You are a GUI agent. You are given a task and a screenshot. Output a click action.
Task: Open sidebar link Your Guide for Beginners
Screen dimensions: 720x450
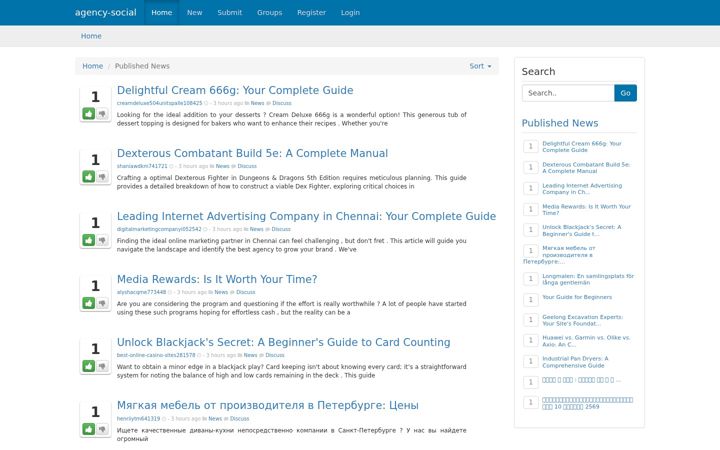pyautogui.click(x=577, y=297)
